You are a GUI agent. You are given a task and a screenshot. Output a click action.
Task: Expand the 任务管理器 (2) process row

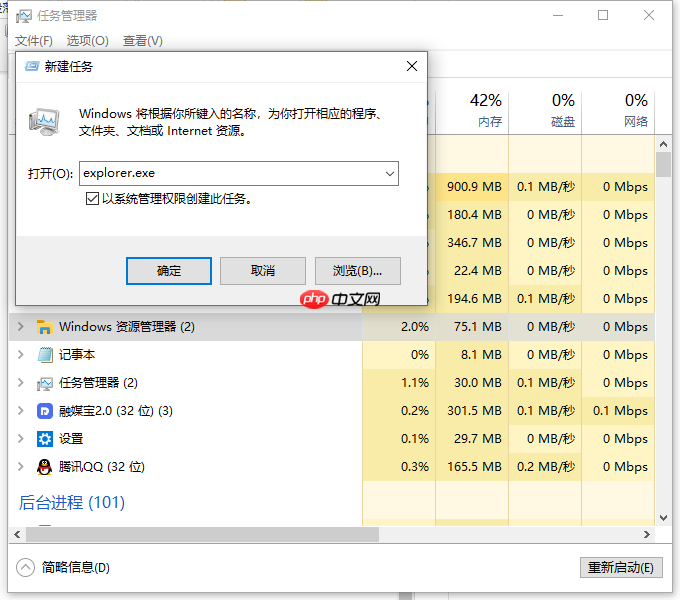point(20,382)
